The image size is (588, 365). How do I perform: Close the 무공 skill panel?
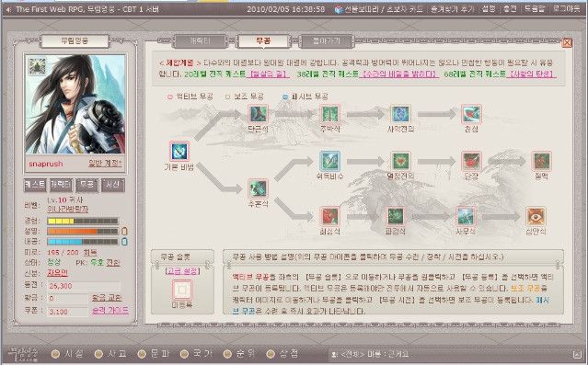[x=567, y=42]
